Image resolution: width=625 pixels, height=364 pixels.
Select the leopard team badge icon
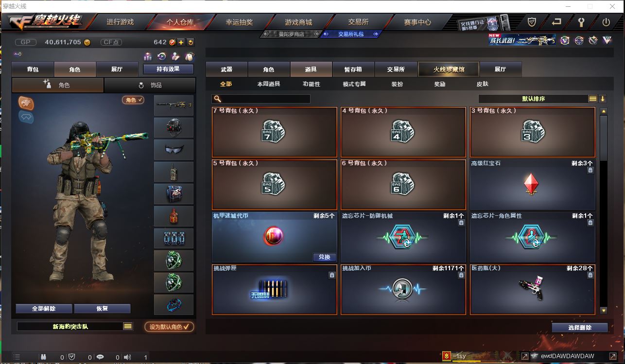pyautogui.click(x=26, y=103)
